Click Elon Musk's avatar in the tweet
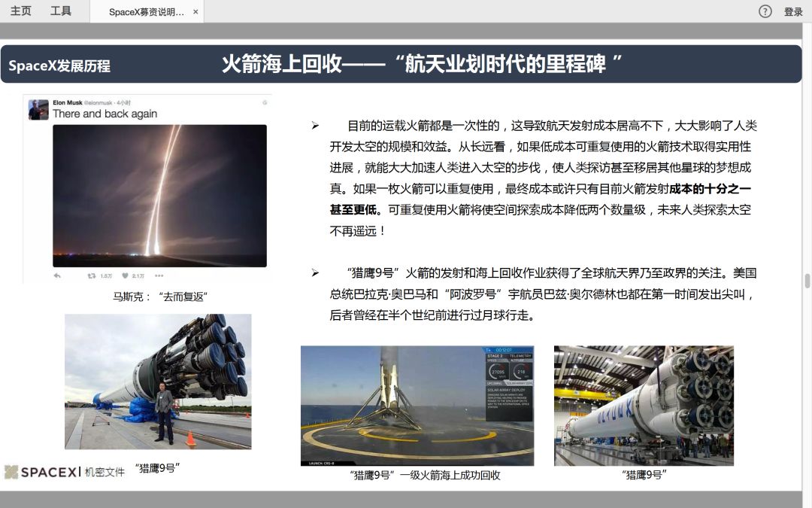This screenshot has height=508, width=812. (38, 110)
